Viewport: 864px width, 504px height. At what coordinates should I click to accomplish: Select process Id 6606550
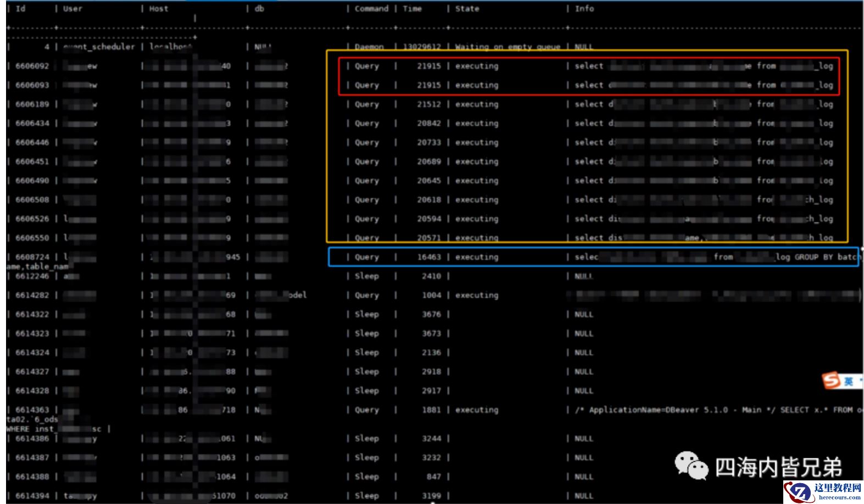[32, 238]
